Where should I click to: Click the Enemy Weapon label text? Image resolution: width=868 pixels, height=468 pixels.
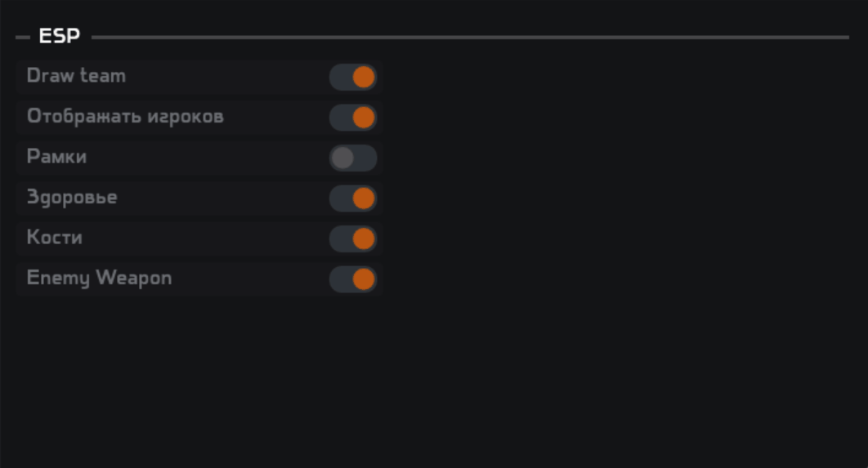click(x=99, y=279)
